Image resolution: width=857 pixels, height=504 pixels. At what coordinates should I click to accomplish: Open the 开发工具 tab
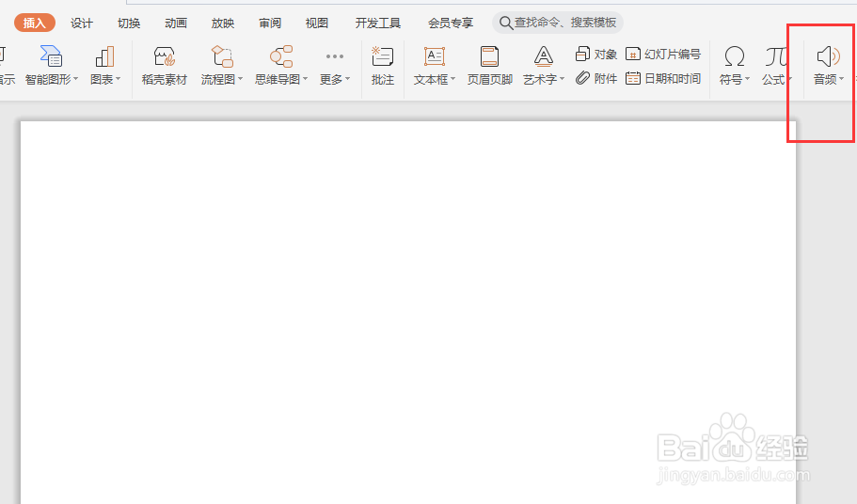point(377,23)
